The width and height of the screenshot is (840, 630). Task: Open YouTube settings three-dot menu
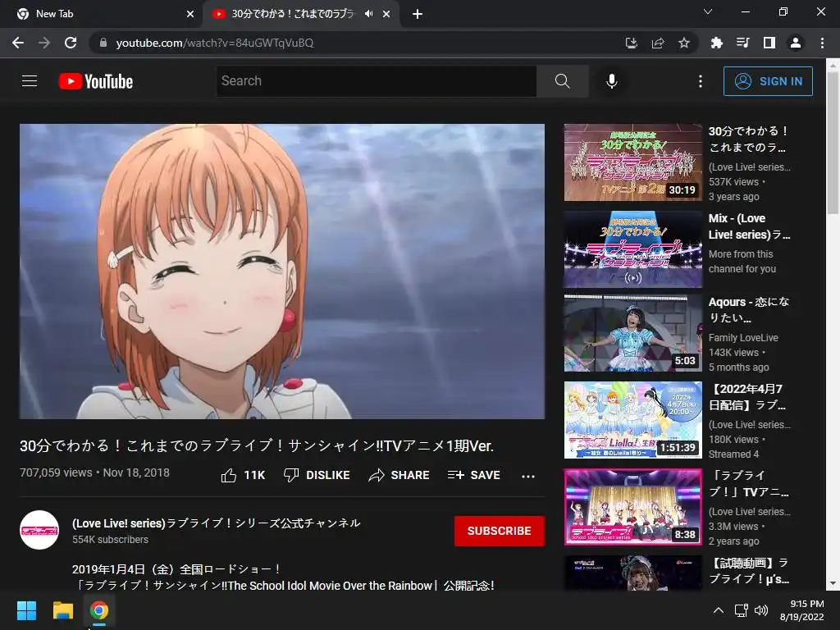pos(701,81)
